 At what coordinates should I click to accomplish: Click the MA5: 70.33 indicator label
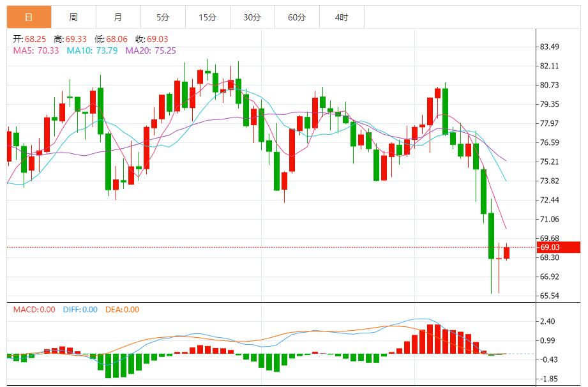[x=36, y=50]
